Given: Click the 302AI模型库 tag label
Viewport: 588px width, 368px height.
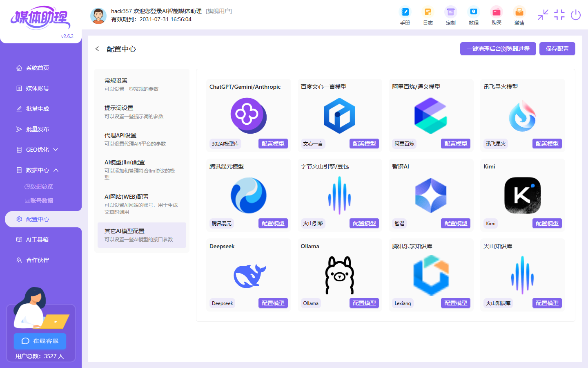Looking at the screenshot, I should pos(225,144).
